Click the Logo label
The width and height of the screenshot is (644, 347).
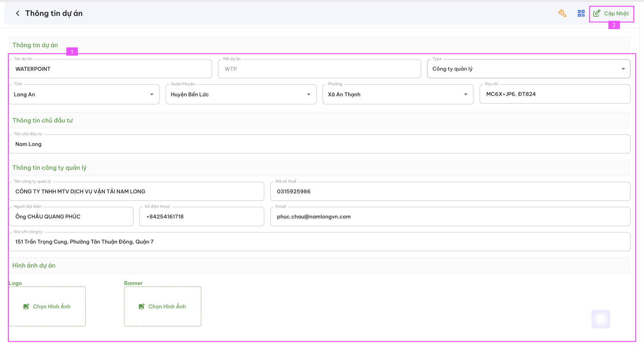[15, 283]
